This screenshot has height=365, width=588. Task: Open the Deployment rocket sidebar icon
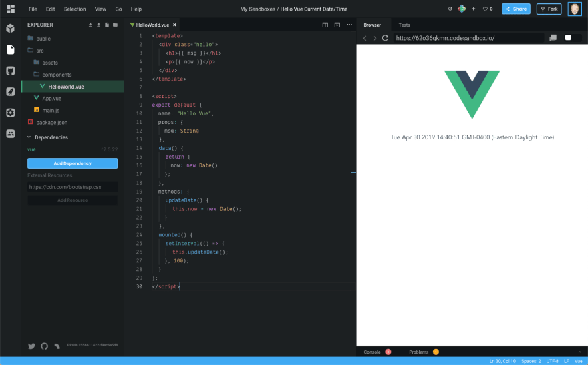11,91
